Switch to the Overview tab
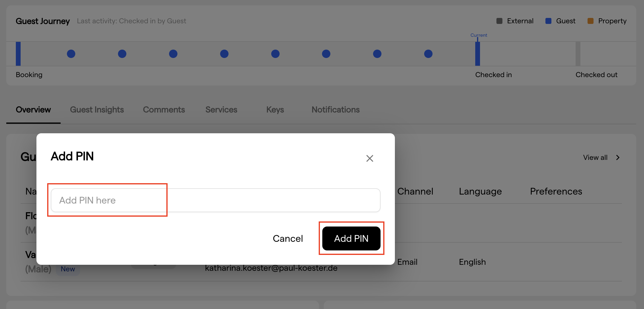 point(33,110)
